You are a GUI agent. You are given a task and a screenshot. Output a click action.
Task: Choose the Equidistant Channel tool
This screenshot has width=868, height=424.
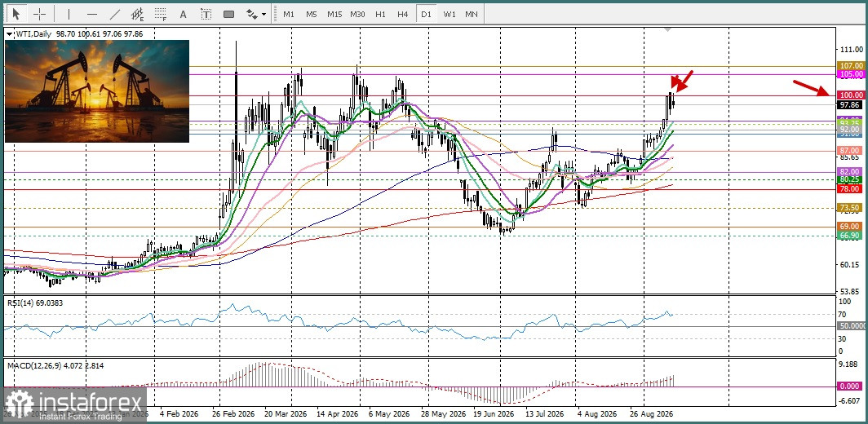tap(138, 14)
